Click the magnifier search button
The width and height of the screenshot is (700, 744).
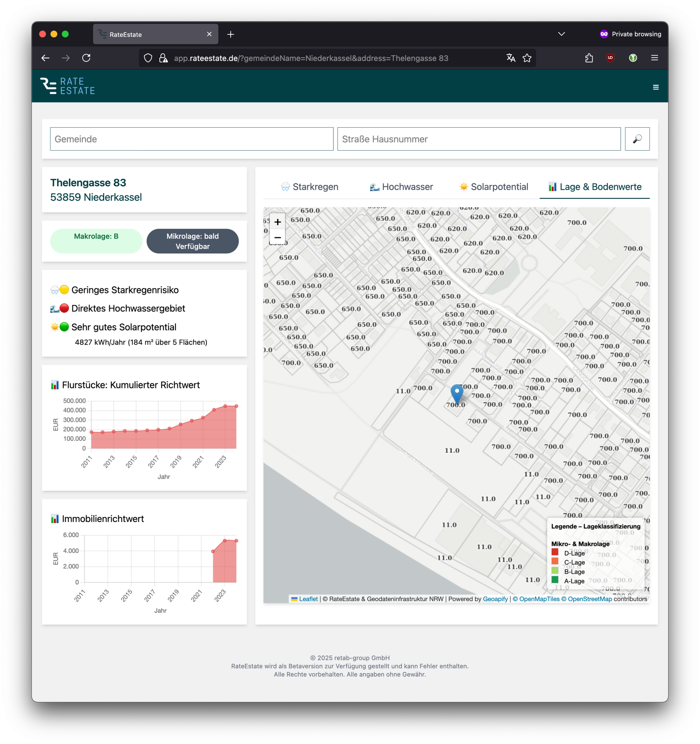pyautogui.click(x=637, y=139)
